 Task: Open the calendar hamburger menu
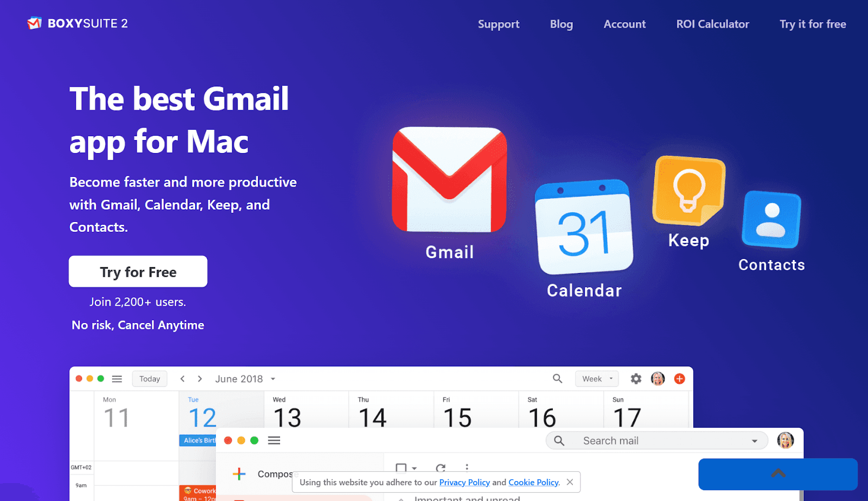click(117, 379)
